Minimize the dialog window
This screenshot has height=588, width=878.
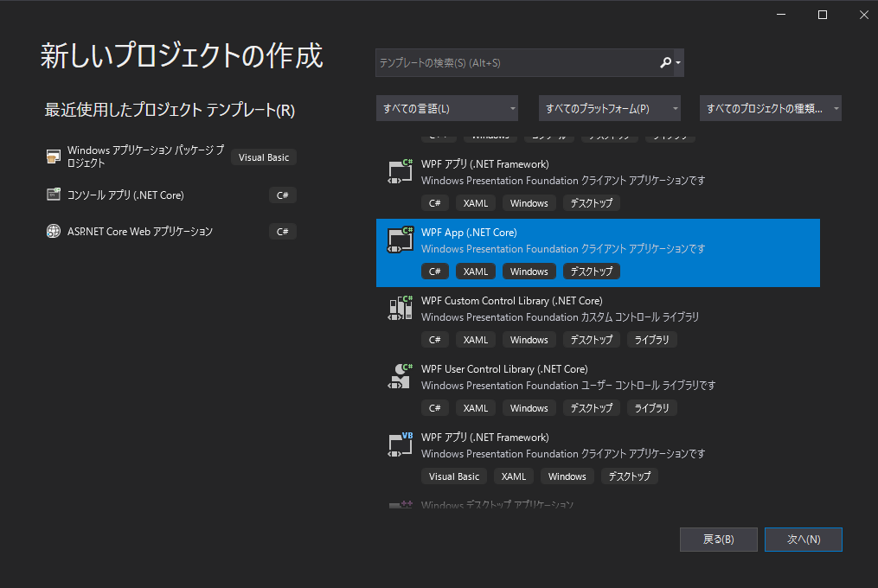point(781,15)
